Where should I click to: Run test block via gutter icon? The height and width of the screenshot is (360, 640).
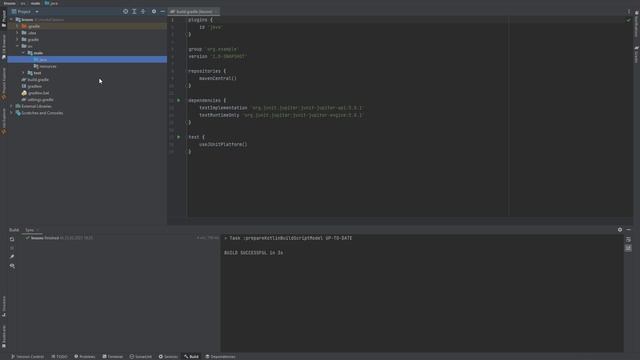point(178,137)
